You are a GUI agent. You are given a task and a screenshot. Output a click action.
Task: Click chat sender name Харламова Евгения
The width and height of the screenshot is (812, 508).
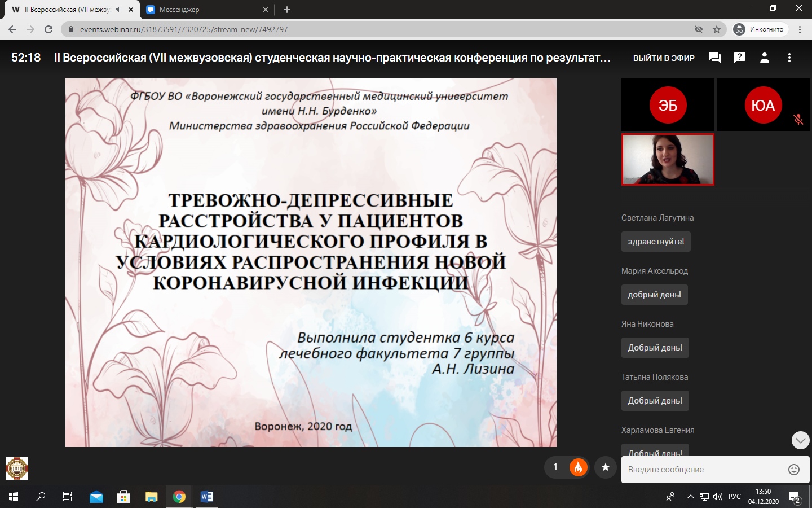pyautogui.click(x=658, y=430)
